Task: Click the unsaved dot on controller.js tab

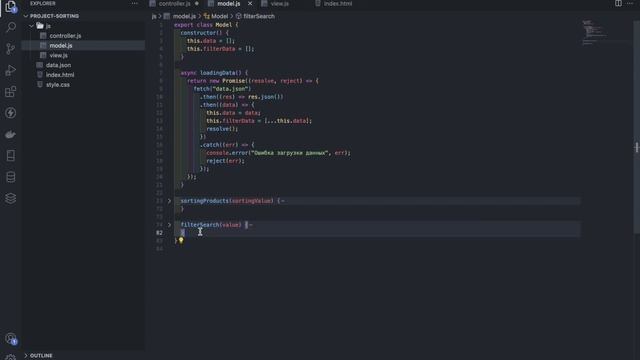Action: (x=197, y=4)
